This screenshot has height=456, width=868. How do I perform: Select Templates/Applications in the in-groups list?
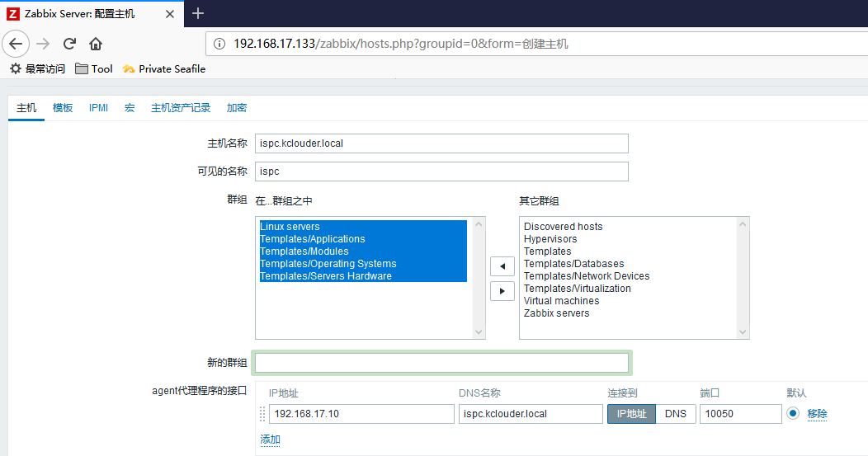pyautogui.click(x=363, y=239)
